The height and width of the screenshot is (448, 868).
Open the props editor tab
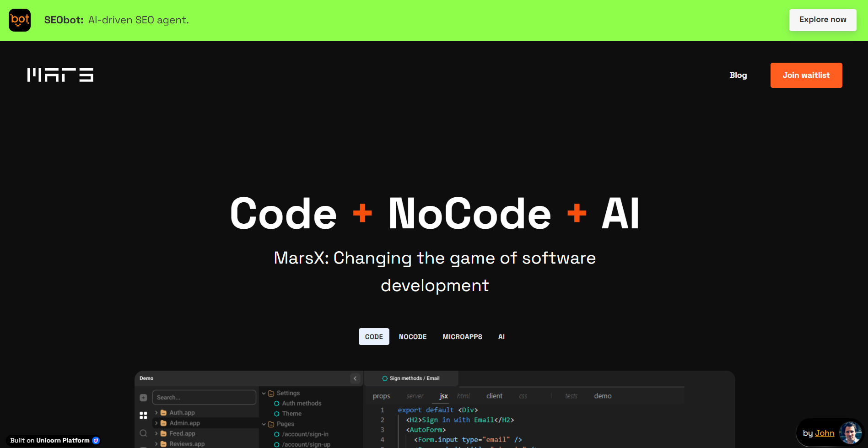pos(382,396)
